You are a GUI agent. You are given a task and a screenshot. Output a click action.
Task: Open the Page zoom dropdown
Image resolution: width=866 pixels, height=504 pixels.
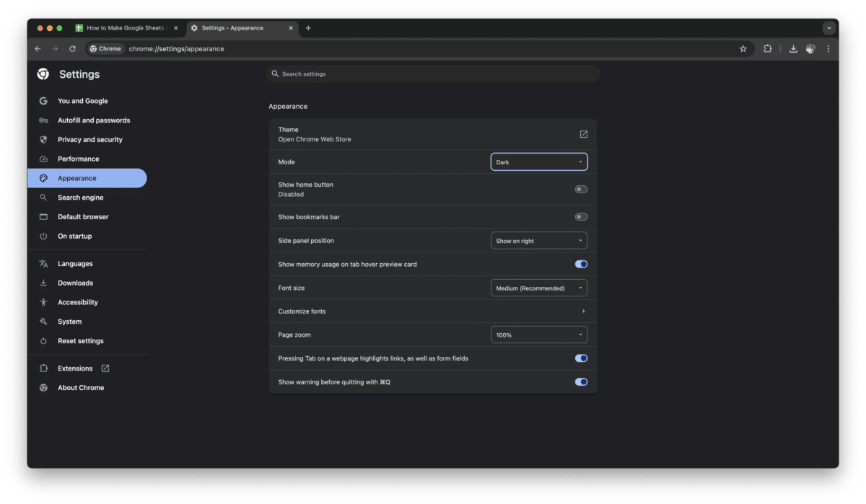538,335
